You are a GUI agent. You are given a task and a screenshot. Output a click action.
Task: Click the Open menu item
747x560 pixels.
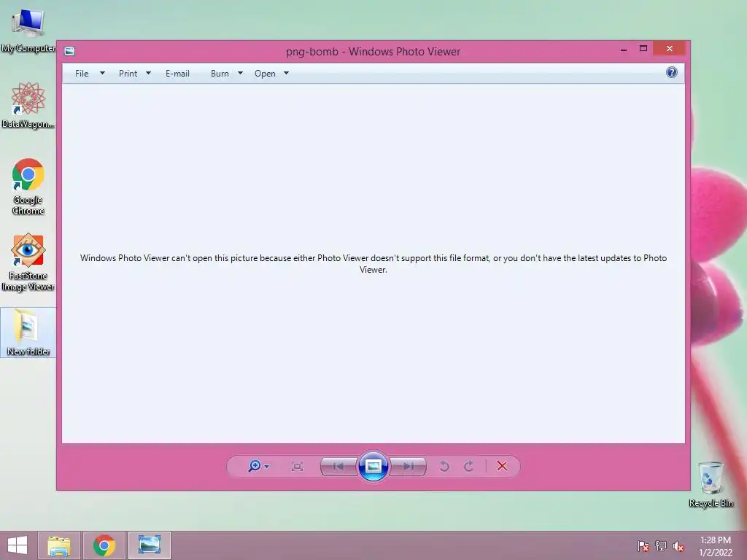pos(265,74)
